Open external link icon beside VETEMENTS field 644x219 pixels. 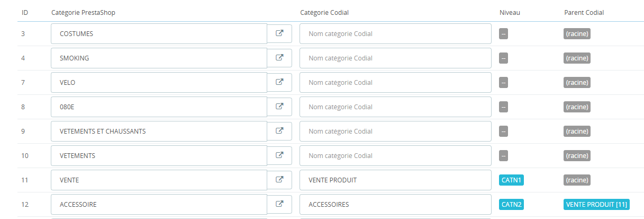(279, 155)
